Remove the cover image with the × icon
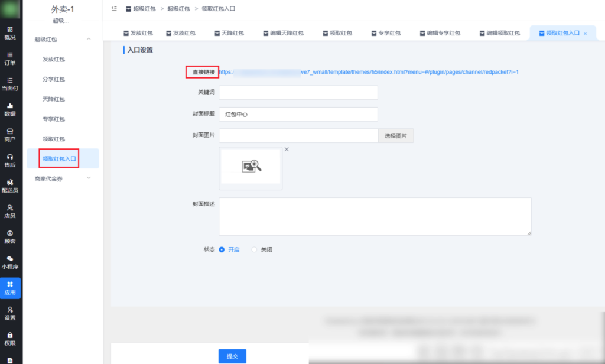605x364 pixels. [287, 149]
